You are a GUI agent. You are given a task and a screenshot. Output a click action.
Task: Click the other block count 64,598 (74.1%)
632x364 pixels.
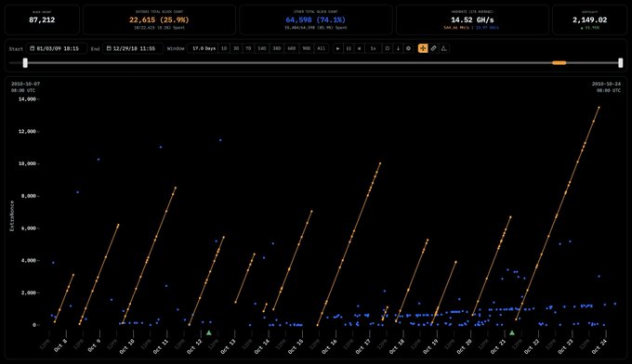point(316,19)
